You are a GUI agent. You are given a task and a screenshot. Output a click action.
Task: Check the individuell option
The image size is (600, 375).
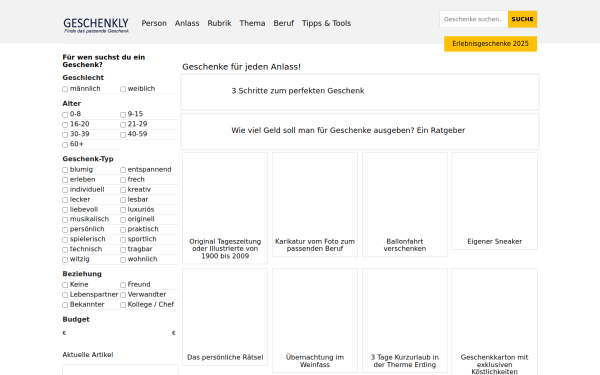65,190
